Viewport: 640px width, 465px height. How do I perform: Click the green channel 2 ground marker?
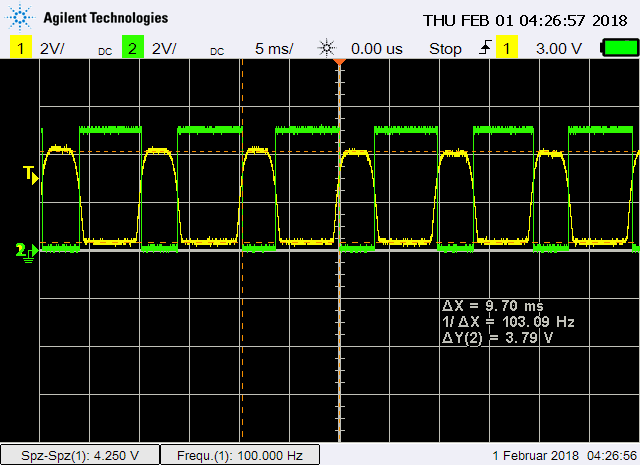(27, 252)
